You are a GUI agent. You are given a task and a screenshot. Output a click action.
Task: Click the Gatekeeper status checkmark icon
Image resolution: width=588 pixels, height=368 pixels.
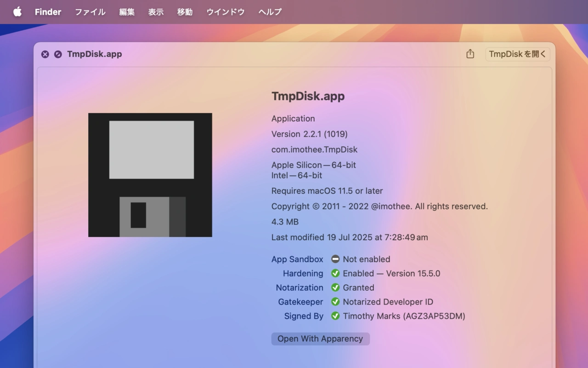[x=335, y=302]
